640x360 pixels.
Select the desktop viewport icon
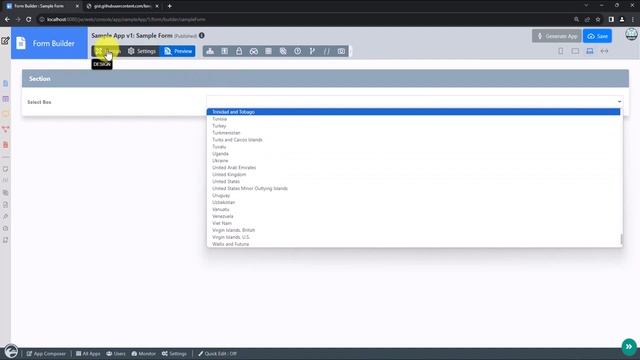(590, 51)
